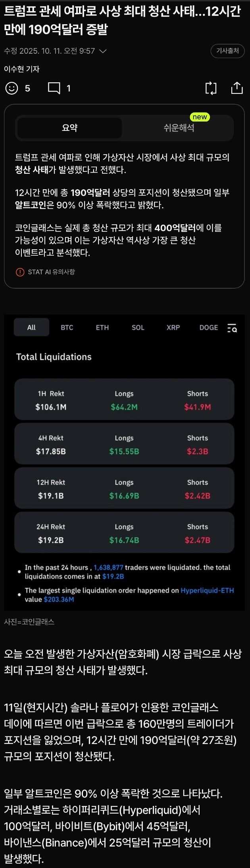Tap the 24H Rekt liquidation card

tap(124, 533)
